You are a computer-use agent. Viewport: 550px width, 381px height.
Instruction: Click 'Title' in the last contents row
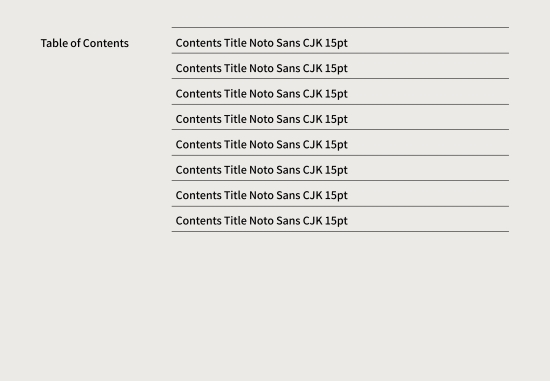point(235,221)
